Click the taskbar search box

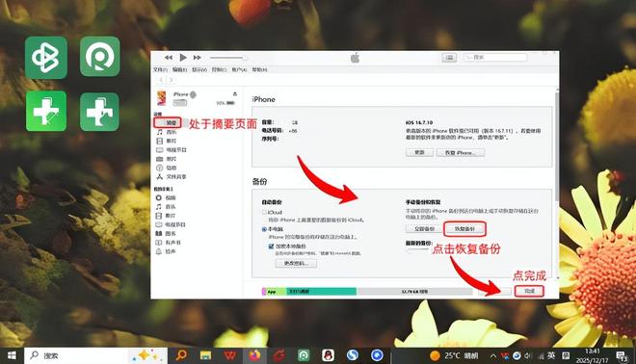click(95, 355)
